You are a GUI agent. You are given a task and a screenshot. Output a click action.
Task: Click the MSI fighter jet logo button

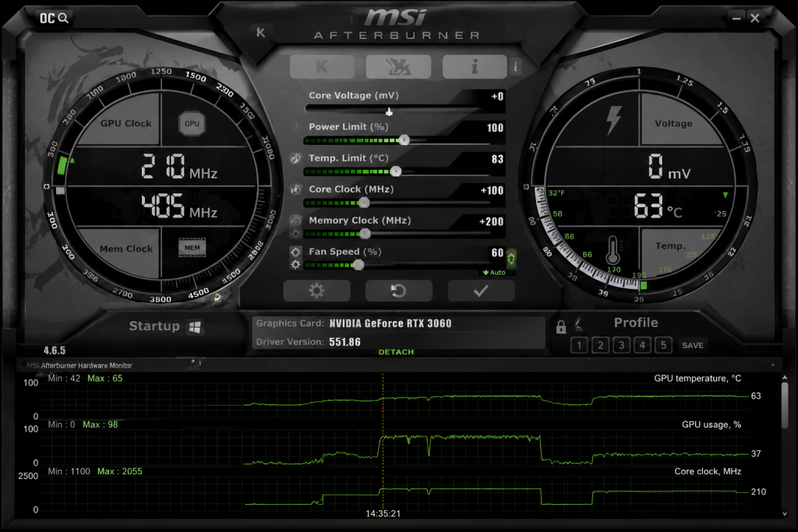(398, 67)
